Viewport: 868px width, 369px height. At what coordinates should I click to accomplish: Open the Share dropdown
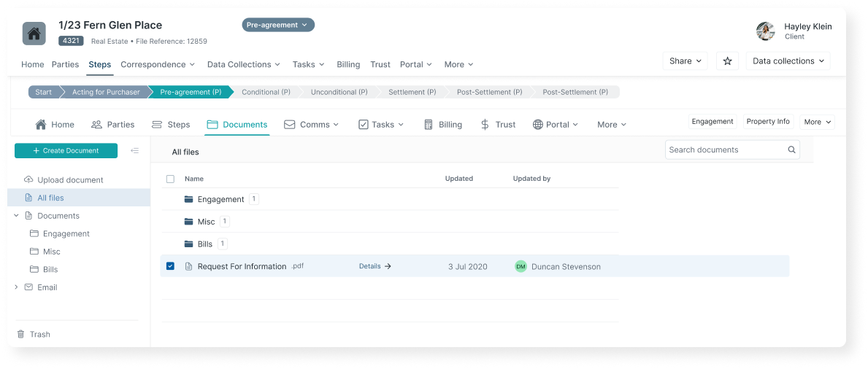[685, 61]
